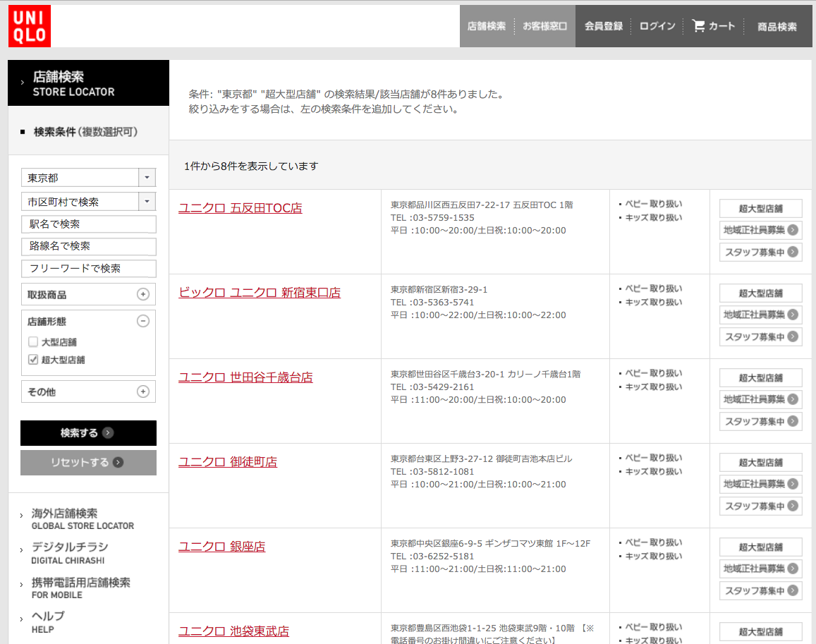Open the ヘルプ Help link
Image resolution: width=816 pixels, height=644 pixels.
coord(48,622)
